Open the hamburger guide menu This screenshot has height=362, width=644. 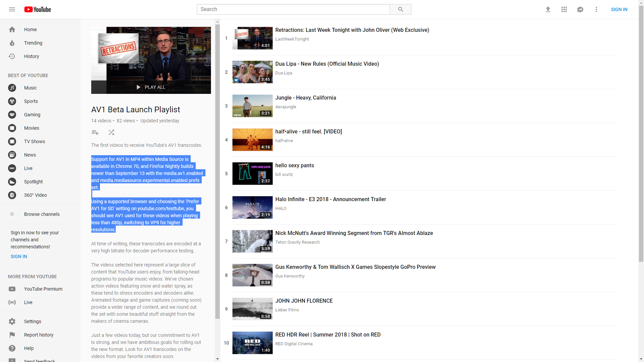(12, 9)
